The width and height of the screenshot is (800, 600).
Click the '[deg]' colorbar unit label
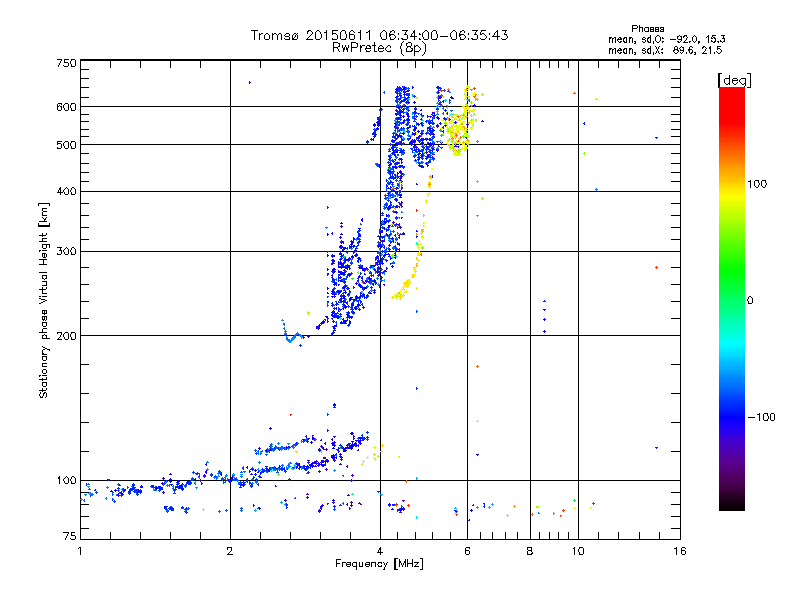[734, 80]
